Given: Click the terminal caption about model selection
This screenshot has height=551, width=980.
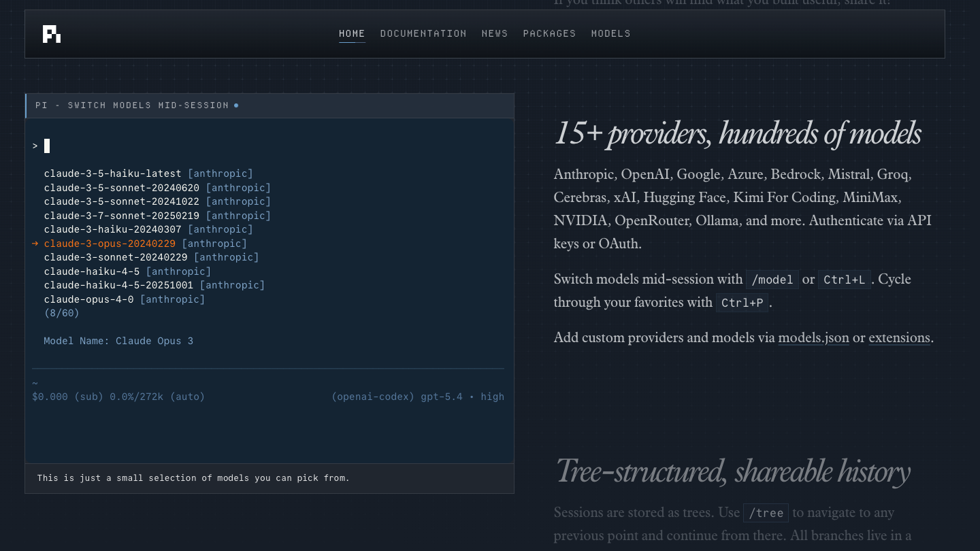Looking at the screenshot, I should click(193, 478).
